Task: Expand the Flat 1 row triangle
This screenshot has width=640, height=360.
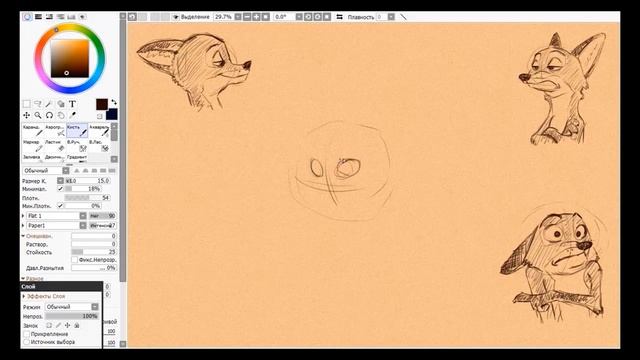Action: click(23, 216)
